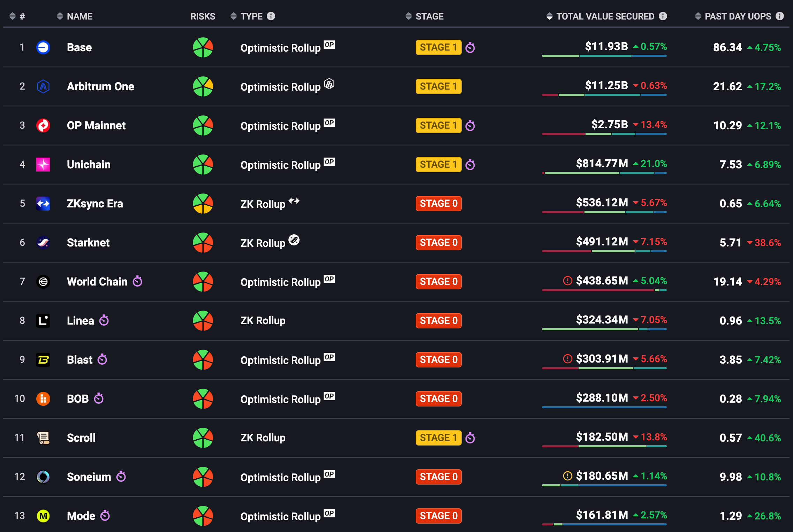Sort the table by # column
The height and width of the screenshot is (532, 793).
(x=17, y=16)
